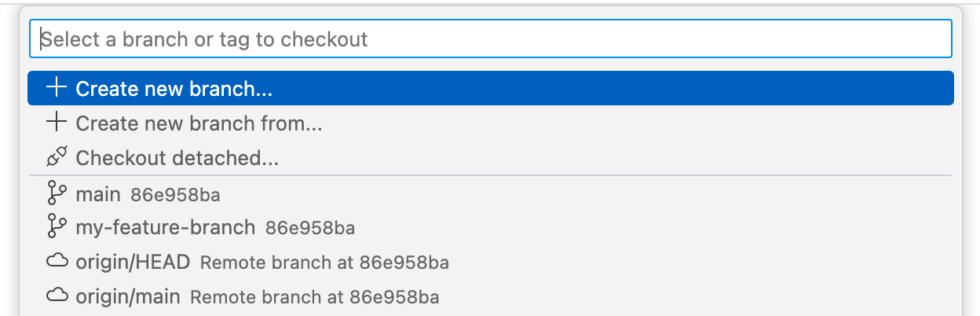Click the git branch icon next to main
980x316 pixels.
click(x=56, y=193)
